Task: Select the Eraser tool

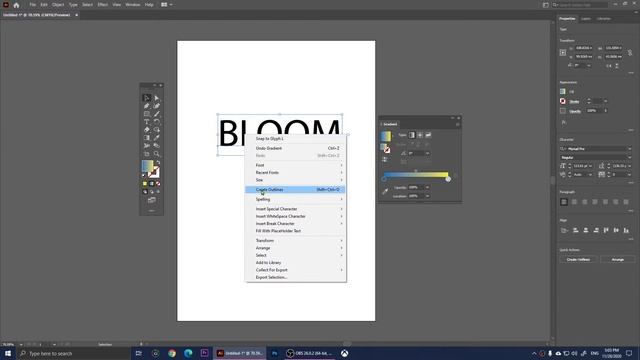Action: click(147, 130)
